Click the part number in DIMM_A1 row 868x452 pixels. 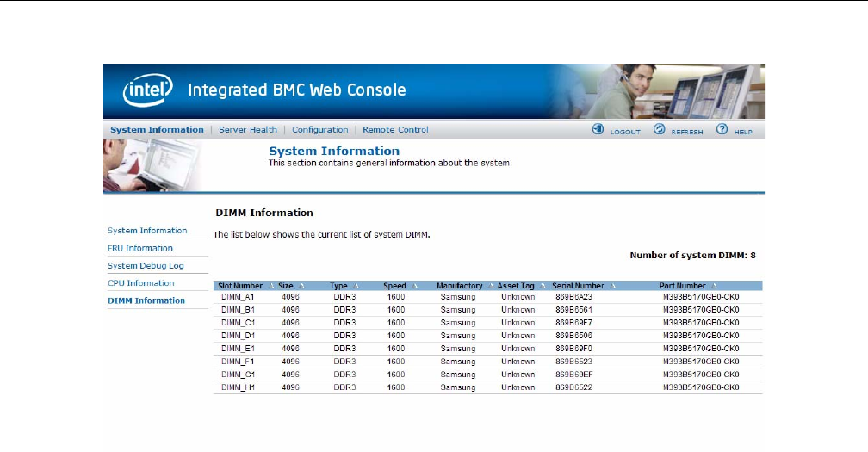click(701, 297)
